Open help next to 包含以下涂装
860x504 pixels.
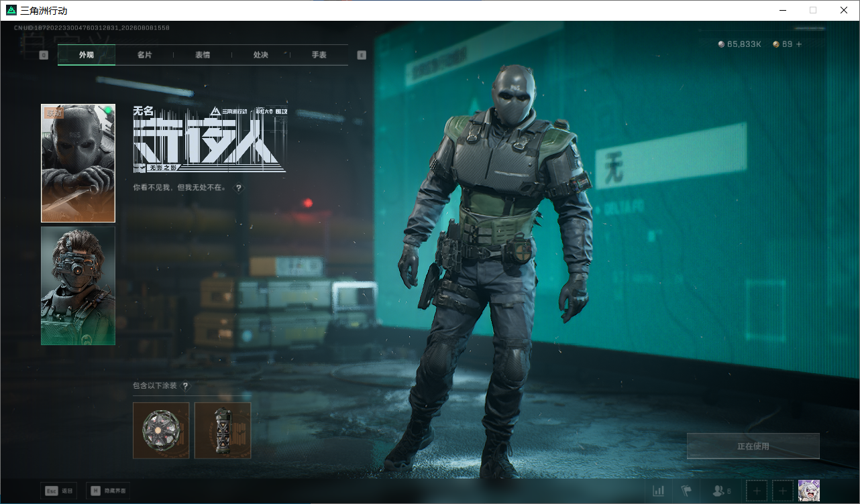coord(185,386)
